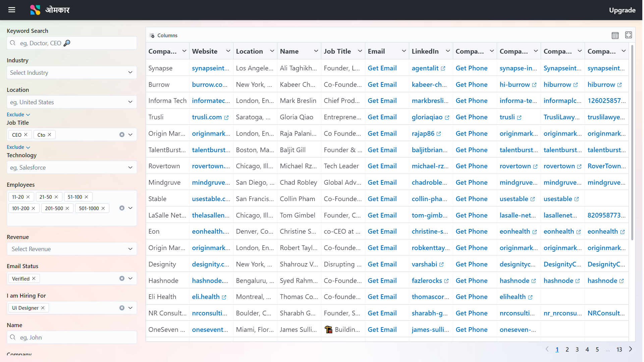Viewport: 644px width, 362px height.
Task: Click the table vertical scrollbar
Action: point(632,142)
